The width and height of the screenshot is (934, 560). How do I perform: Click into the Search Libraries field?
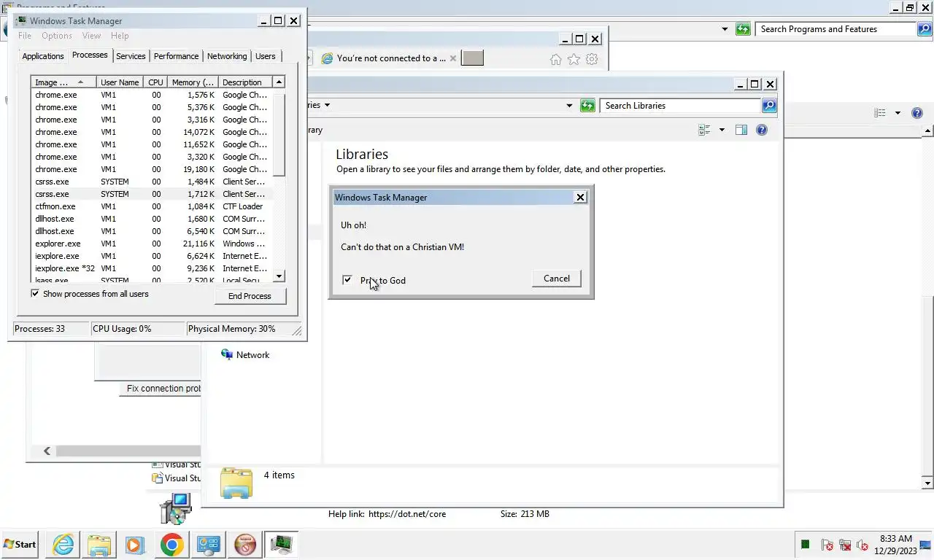coord(680,106)
